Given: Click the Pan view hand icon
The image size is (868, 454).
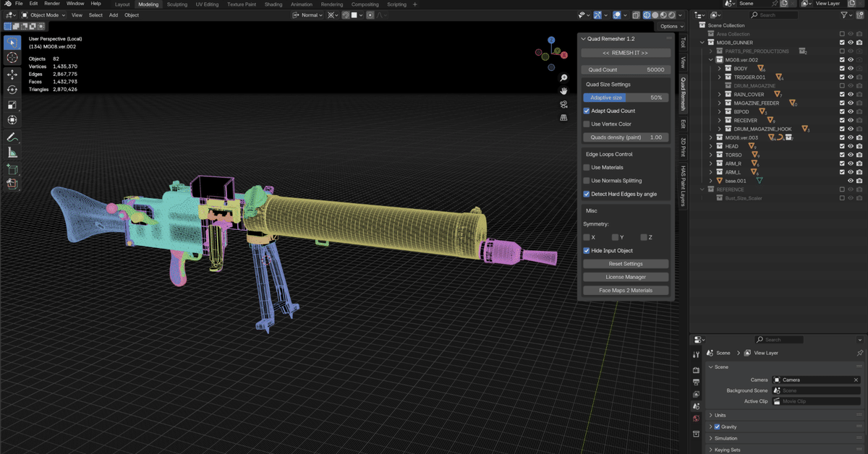Looking at the screenshot, I should (x=563, y=90).
